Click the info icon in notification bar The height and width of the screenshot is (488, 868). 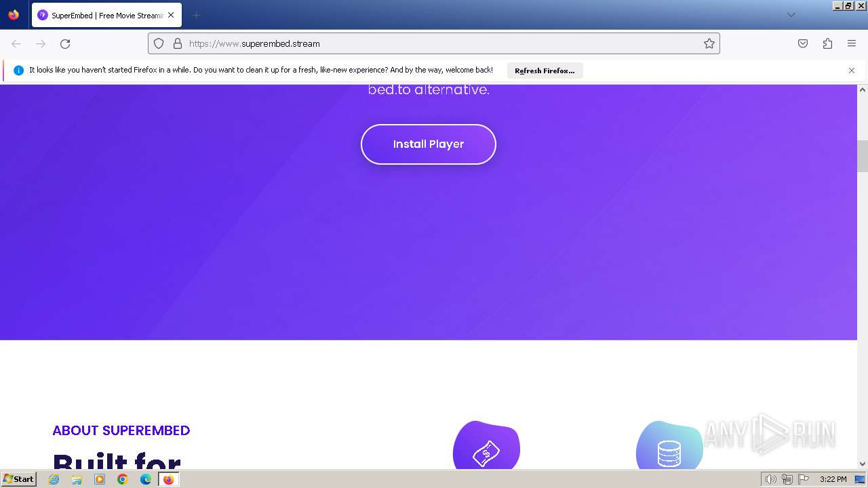tap(18, 70)
